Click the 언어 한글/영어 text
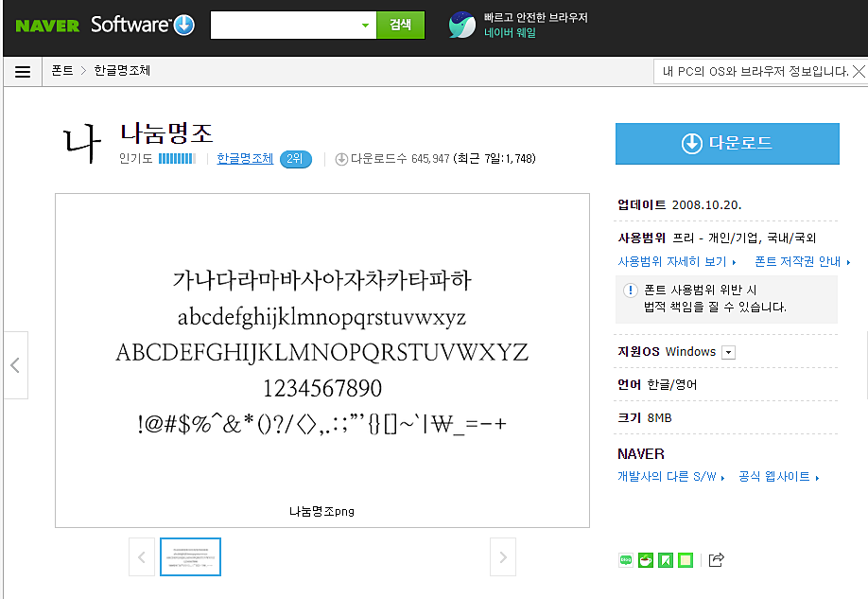Screen dimensions: 868x599 657,384
